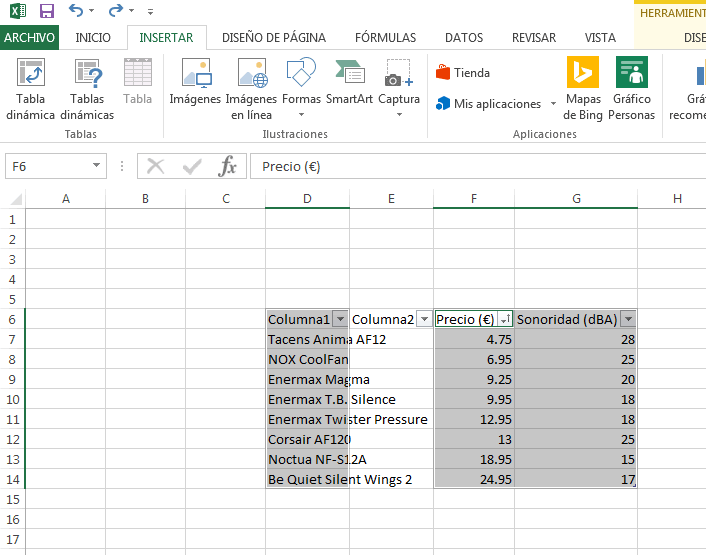This screenshot has width=706, height=555.
Task: Redo the last action
Action: tap(115, 10)
